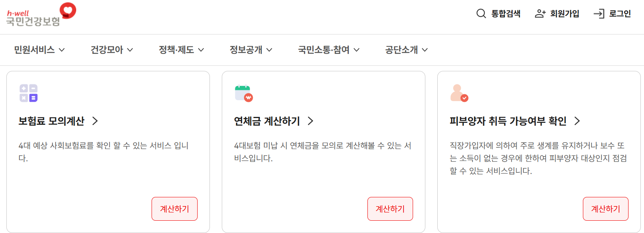The height and width of the screenshot is (233, 644).
Task: Click the 회원가입 person-plus icon
Action: 540,13
